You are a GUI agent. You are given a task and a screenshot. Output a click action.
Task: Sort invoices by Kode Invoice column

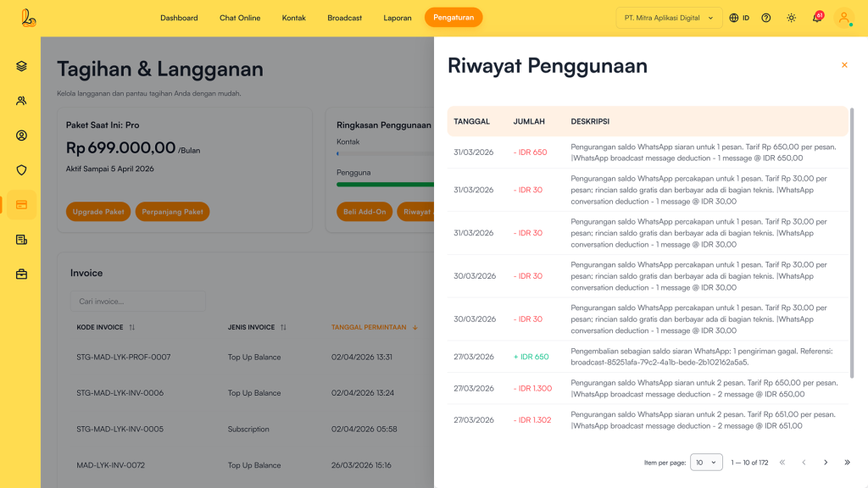click(x=106, y=327)
